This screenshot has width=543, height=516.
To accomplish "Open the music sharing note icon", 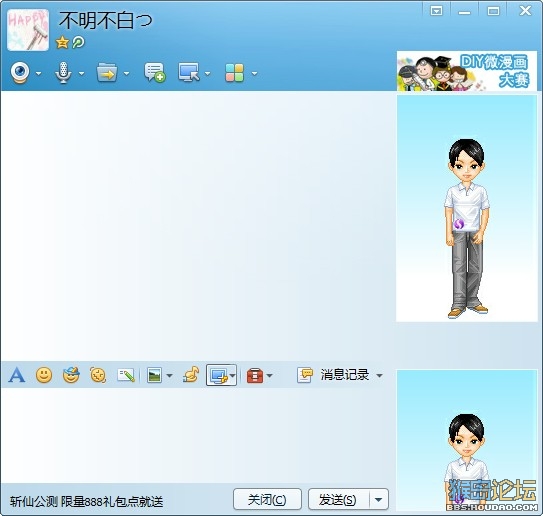I will pos(191,375).
